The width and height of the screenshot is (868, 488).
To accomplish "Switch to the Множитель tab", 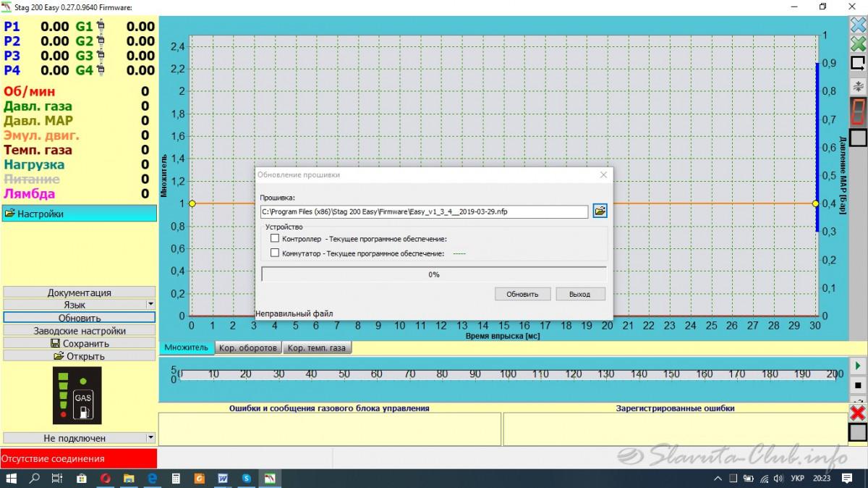I will [186, 348].
